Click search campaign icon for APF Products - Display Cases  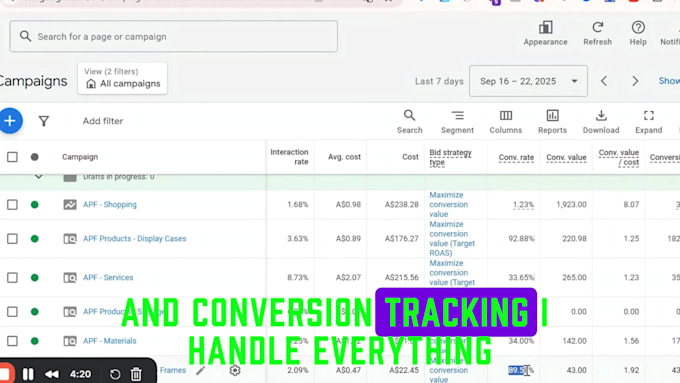(x=70, y=239)
